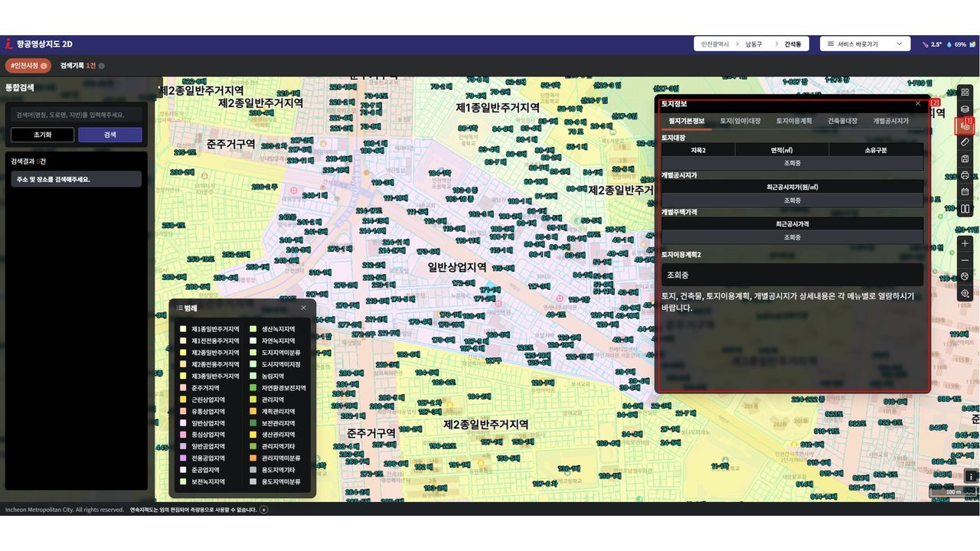Zoom in with the plus button
The height and width of the screenshot is (551, 980).
(965, 243)
